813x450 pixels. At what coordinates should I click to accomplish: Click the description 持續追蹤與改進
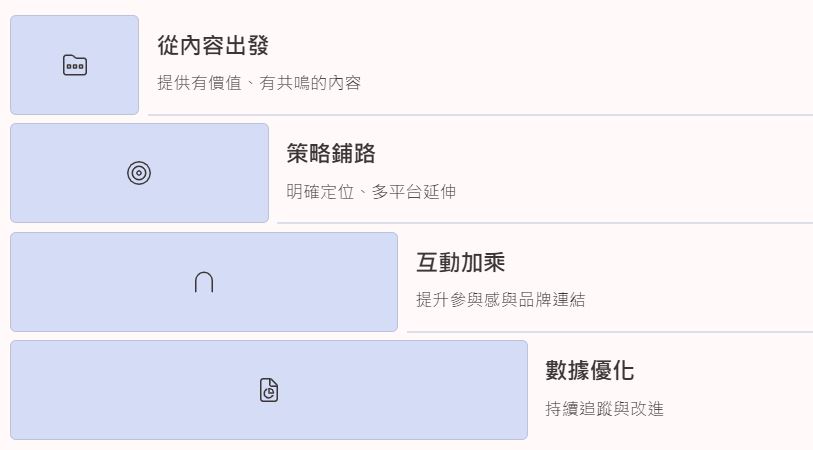click(604, 409)
